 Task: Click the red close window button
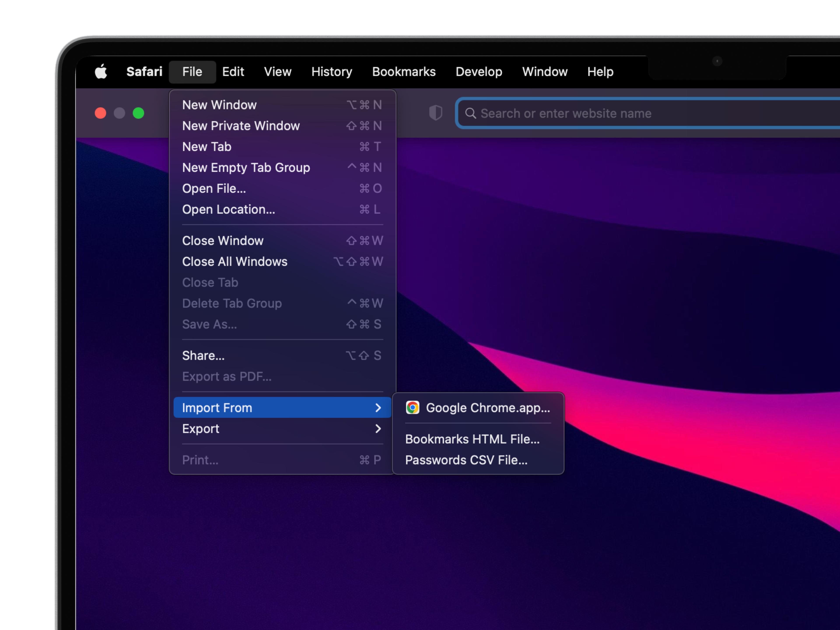click(101, 113)
